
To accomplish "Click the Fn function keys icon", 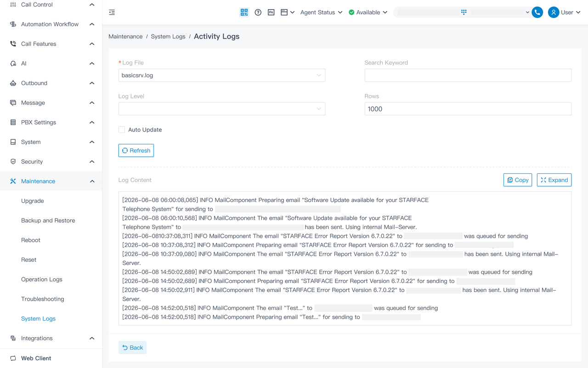I will [x=271, y=12].
